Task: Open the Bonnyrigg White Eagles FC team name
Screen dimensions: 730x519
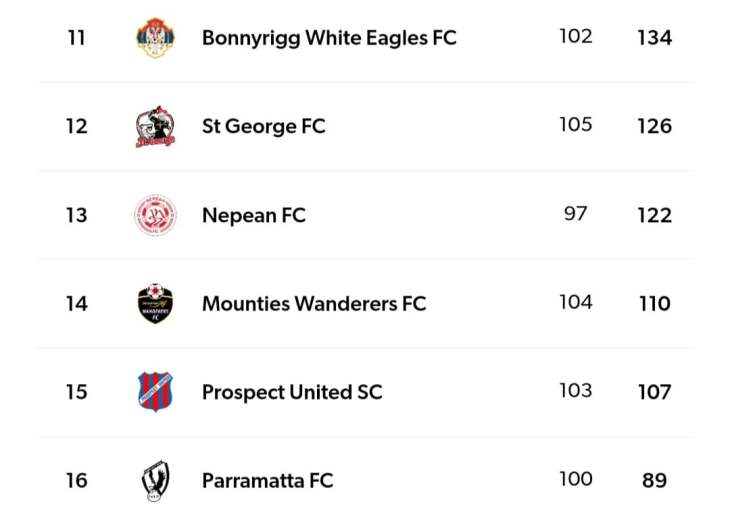Action: [329, 38]
